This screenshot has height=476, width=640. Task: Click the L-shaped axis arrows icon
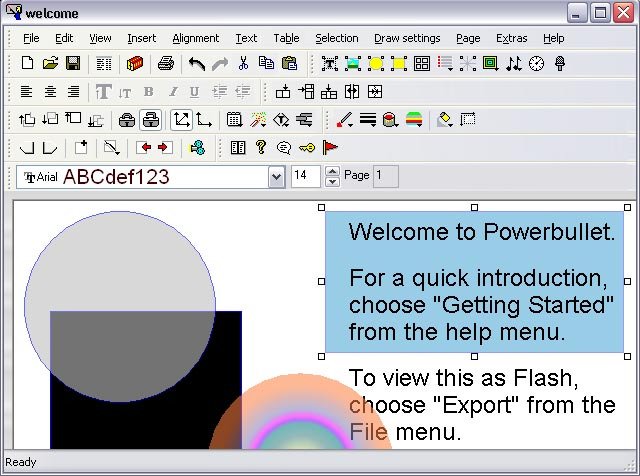(x=204, y=120)
